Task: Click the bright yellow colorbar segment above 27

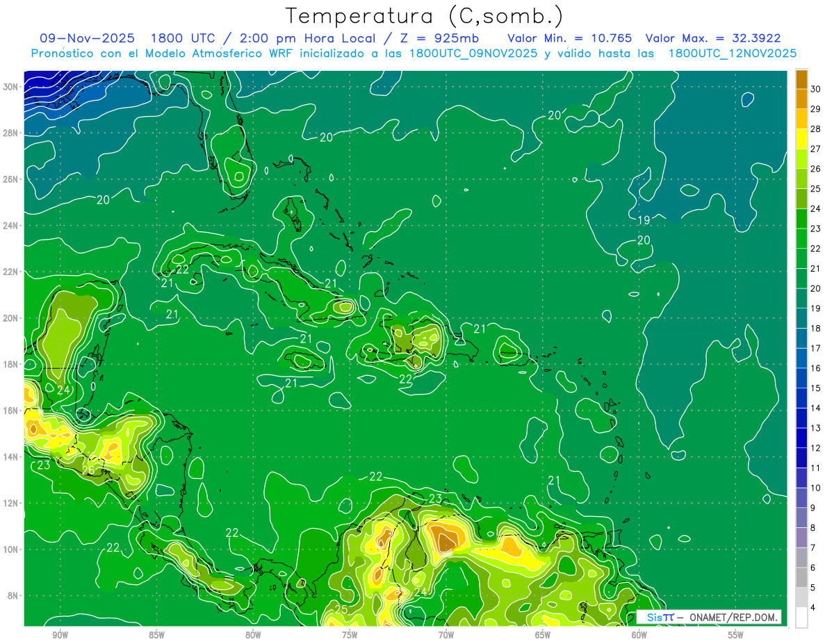Action: 801,139
